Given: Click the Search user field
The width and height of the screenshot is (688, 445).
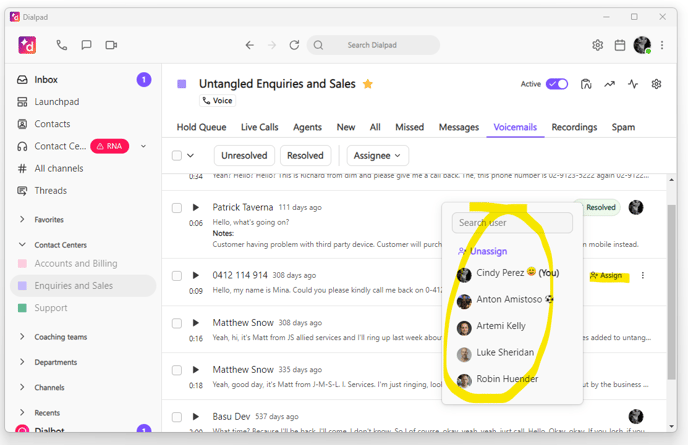Looking at the screenshot, I should click(x=512, y=223).
